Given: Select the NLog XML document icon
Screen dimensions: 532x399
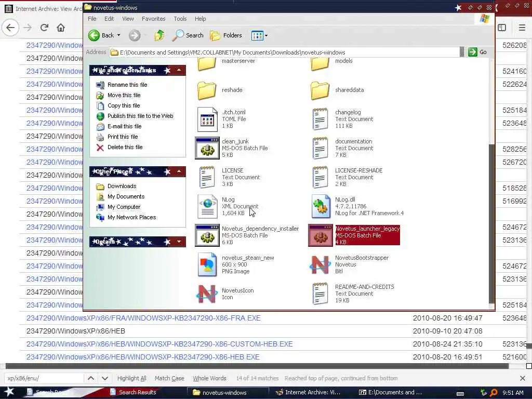Looking at the screenshot, I should [x=207, y=206].
